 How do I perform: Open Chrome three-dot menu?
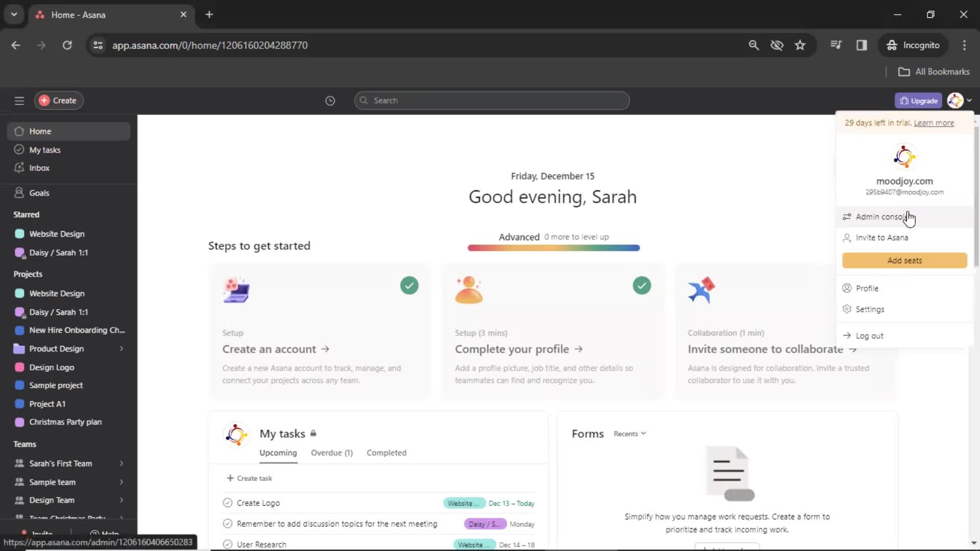[964, 45]
